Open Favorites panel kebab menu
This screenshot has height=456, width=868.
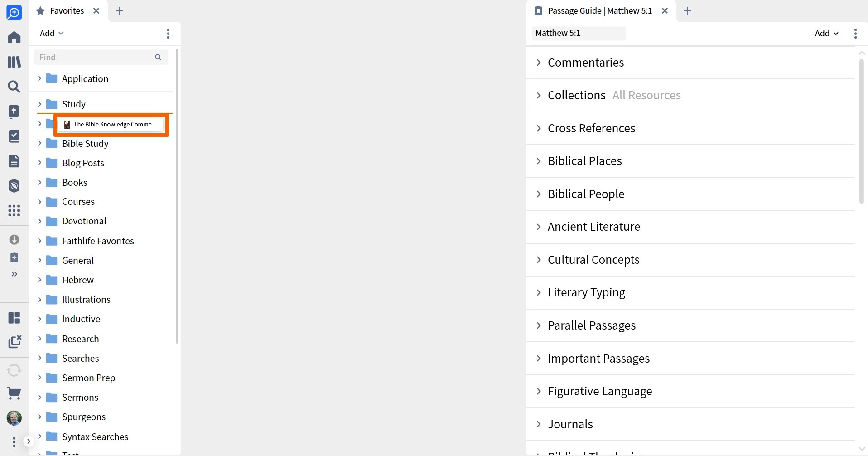pos(168,34)
